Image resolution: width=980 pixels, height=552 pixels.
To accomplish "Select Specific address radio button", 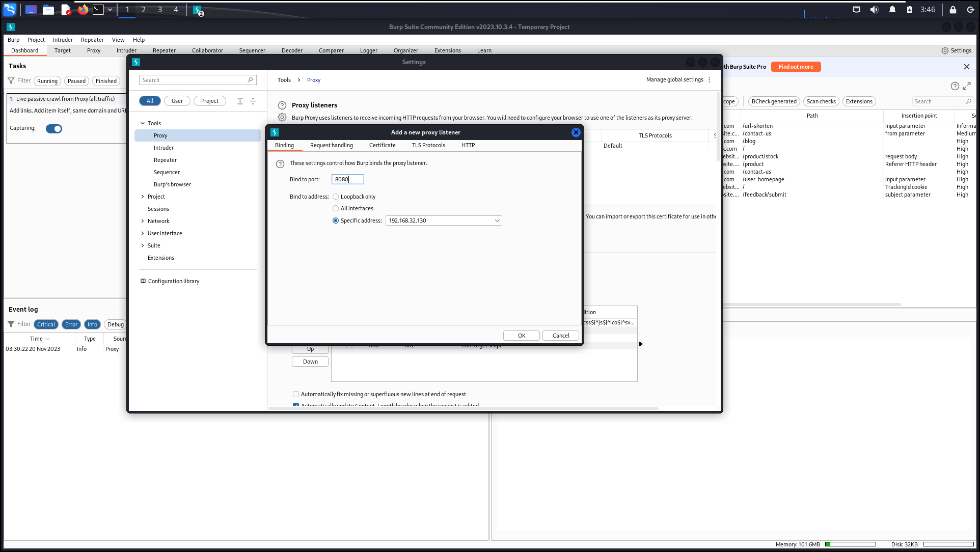I will [x=336, y=220].
